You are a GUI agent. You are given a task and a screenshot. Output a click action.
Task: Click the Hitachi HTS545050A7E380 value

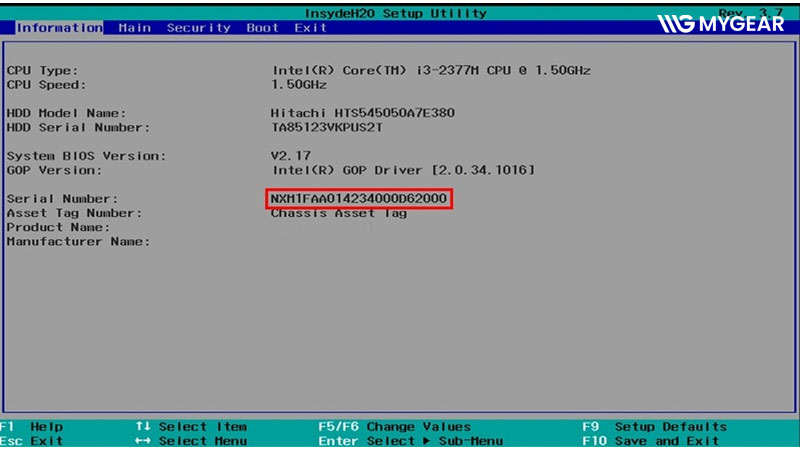click(363, 113)
